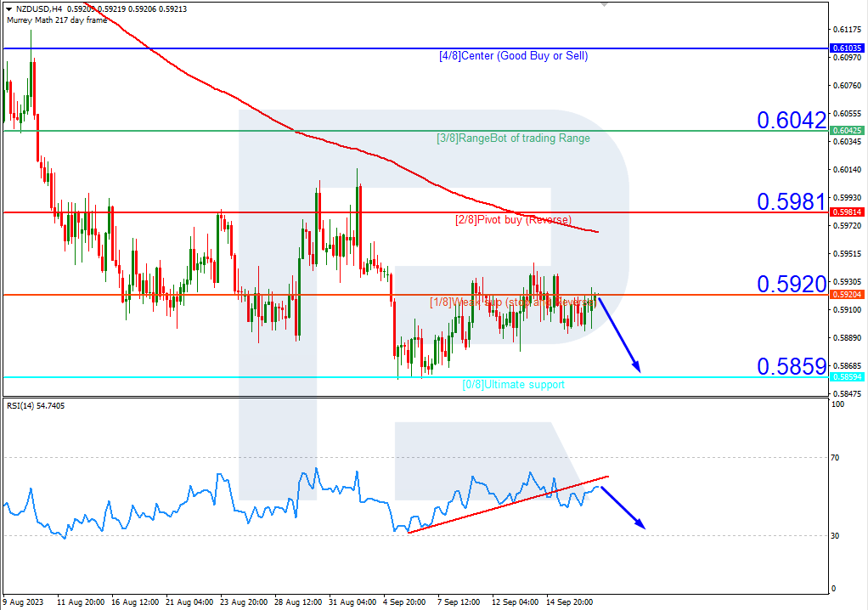Click the green 0.60425 price tag
Screen dimensions: 868x610
pos(848,131)
